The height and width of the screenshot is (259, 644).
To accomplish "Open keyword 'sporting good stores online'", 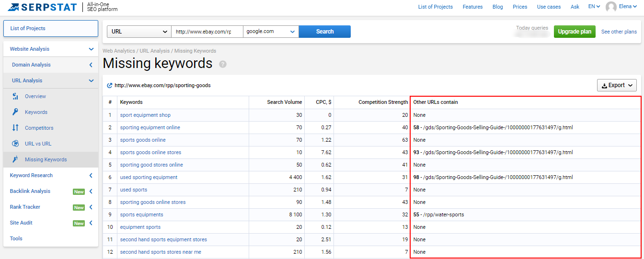I will 151,165.
